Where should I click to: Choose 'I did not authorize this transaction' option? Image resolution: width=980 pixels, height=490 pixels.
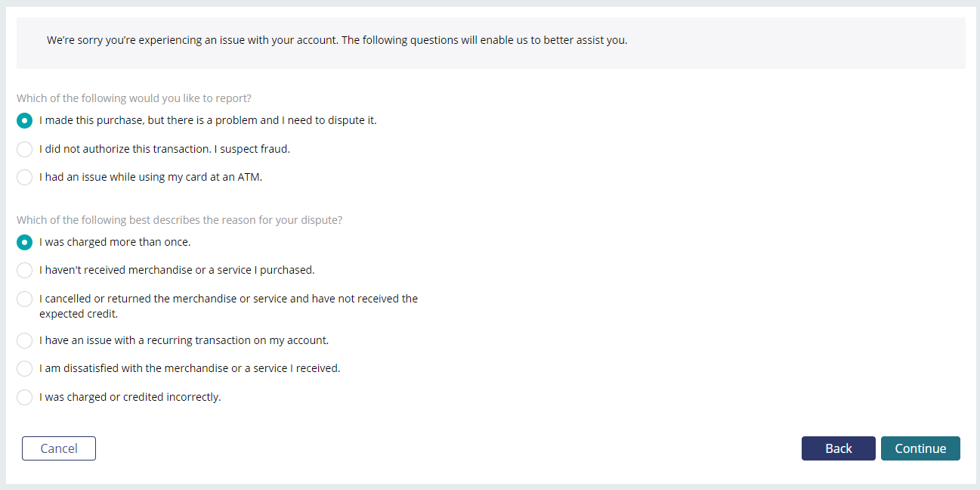[x=24, y=149]
